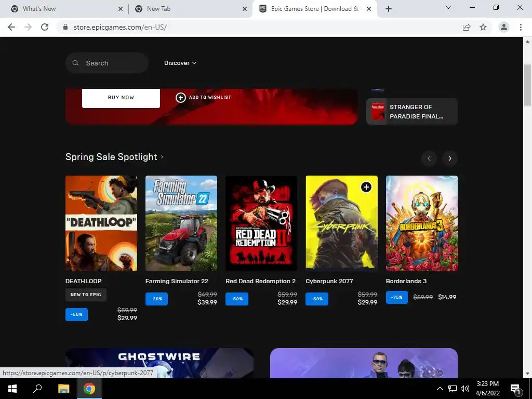Click the address bar URL

(120, 27)
